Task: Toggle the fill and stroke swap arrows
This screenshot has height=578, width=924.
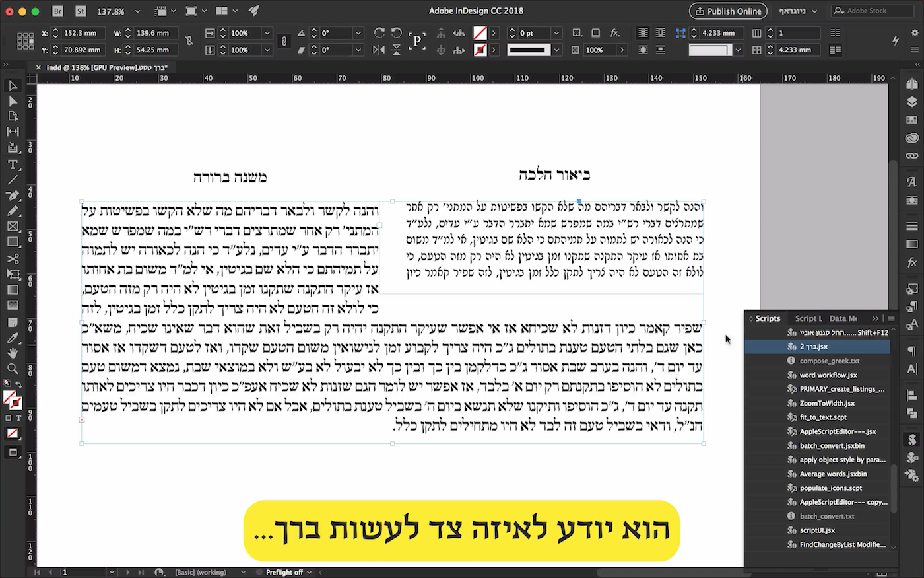Action: coord(19,384)
